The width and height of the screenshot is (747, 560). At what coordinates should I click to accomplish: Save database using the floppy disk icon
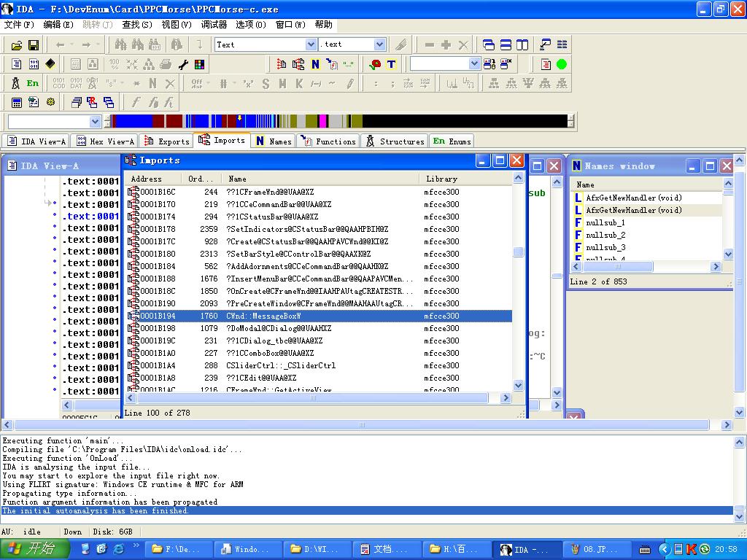click(x=34, y=45)
